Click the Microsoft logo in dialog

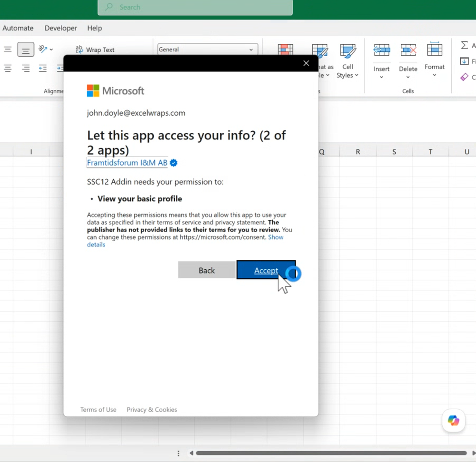click(115, 91)
